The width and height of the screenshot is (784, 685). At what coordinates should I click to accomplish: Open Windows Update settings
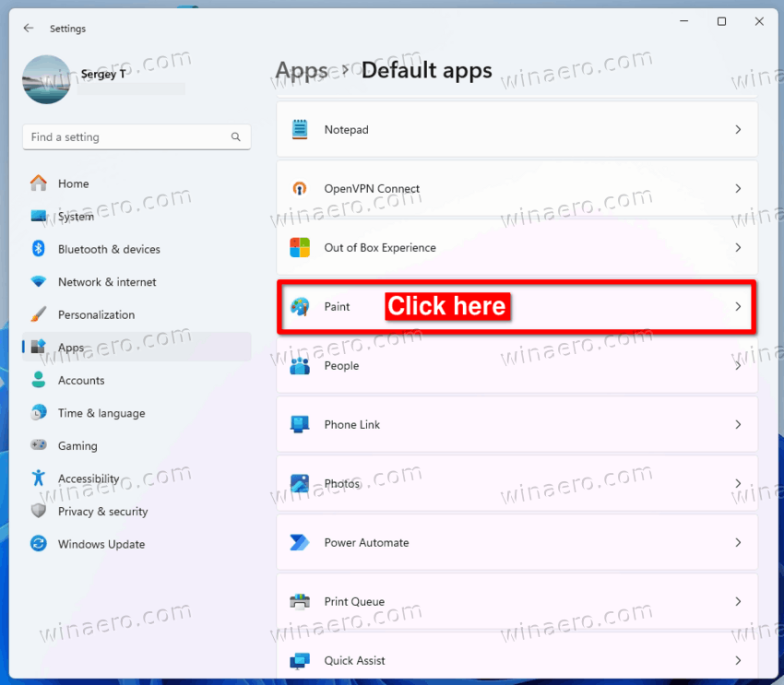(137, 544)
